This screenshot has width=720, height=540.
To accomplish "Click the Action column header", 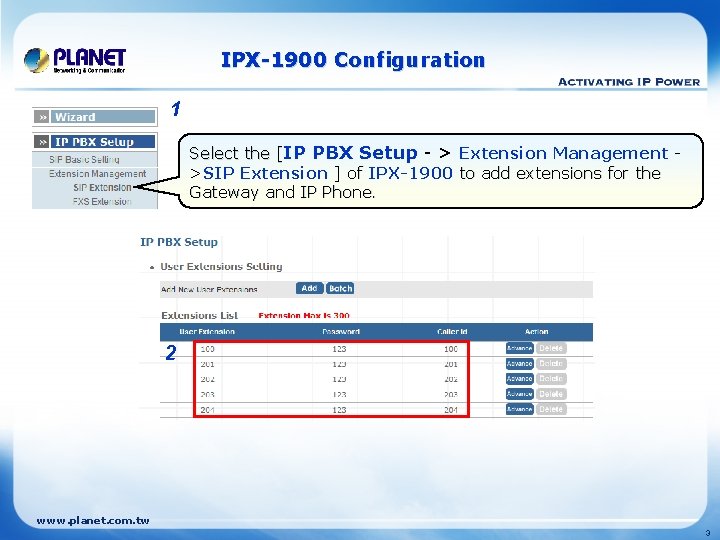I will 536,332.
